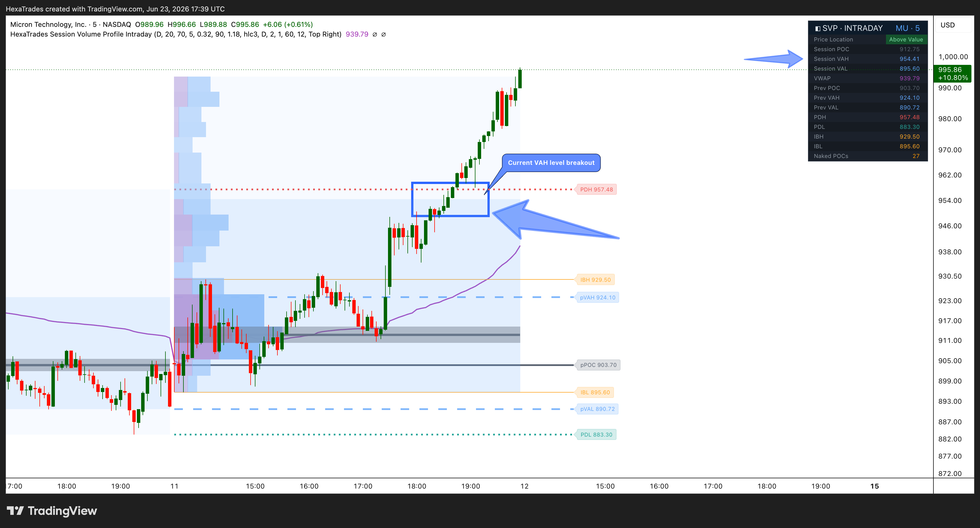Screen dimensions: 980x528
Task: Click the 995.86 current price tag
Action: pos(952,73)
